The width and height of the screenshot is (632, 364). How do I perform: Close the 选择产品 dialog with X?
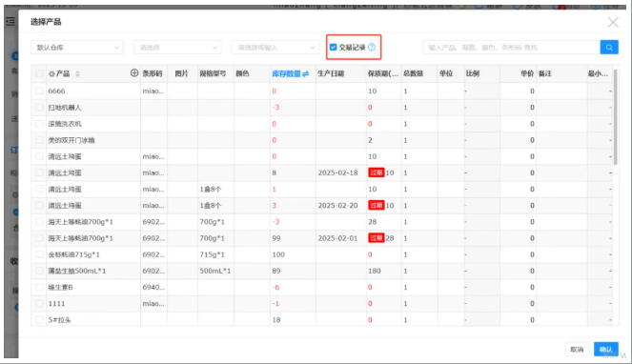[x=613, y=22]
